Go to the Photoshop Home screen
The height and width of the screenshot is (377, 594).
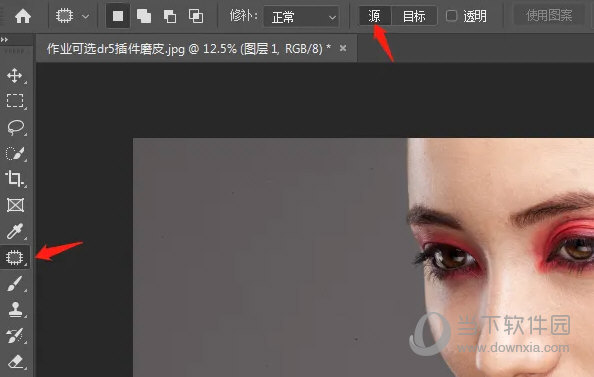[x=23, y=16]
